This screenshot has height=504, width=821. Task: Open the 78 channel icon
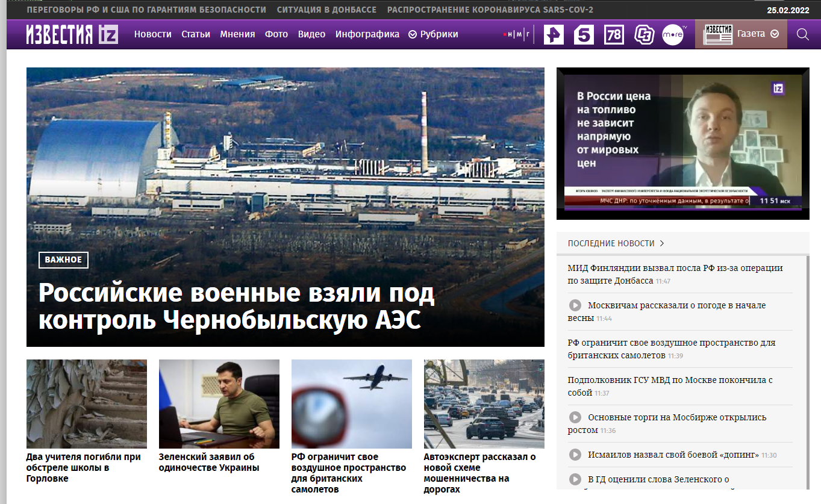tap(614, 34)
